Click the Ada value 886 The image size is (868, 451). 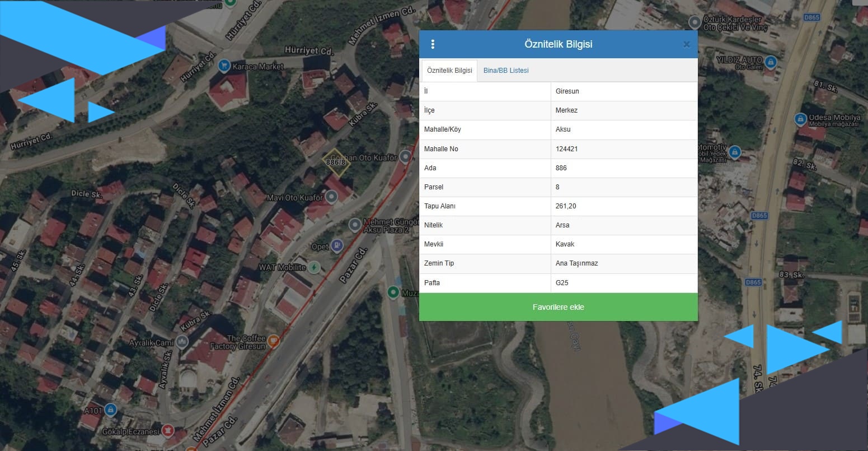[x=561, y=168]
